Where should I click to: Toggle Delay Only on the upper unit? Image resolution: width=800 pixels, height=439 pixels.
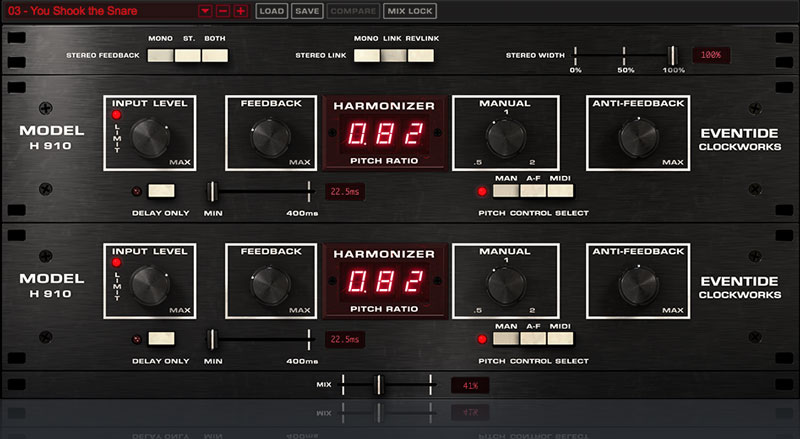(x=161, y=191)
